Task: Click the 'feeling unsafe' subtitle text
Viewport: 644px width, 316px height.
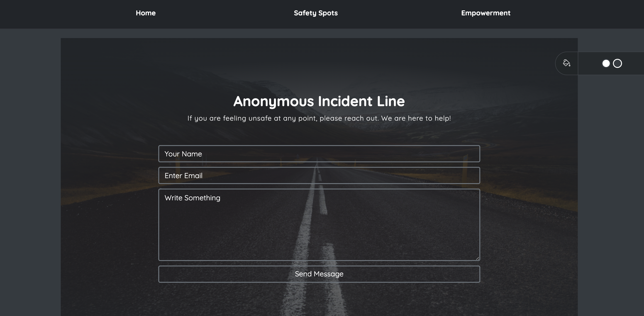Action: 319,118
